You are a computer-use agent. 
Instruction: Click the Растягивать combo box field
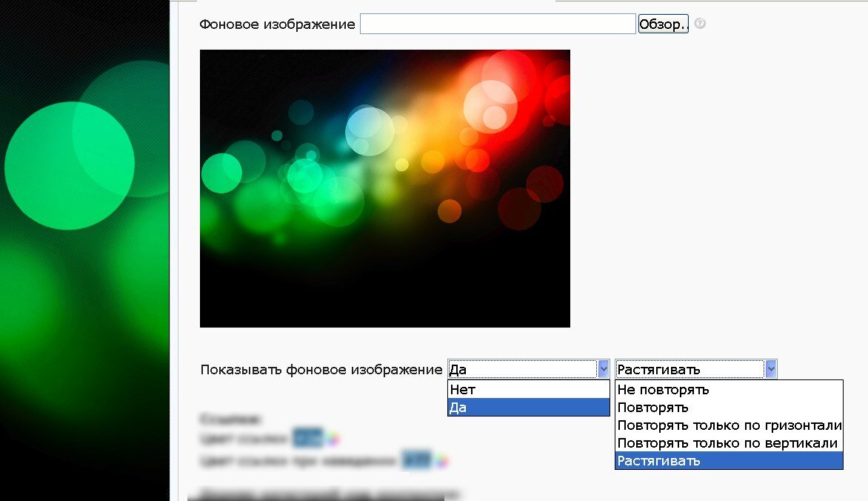690,369
